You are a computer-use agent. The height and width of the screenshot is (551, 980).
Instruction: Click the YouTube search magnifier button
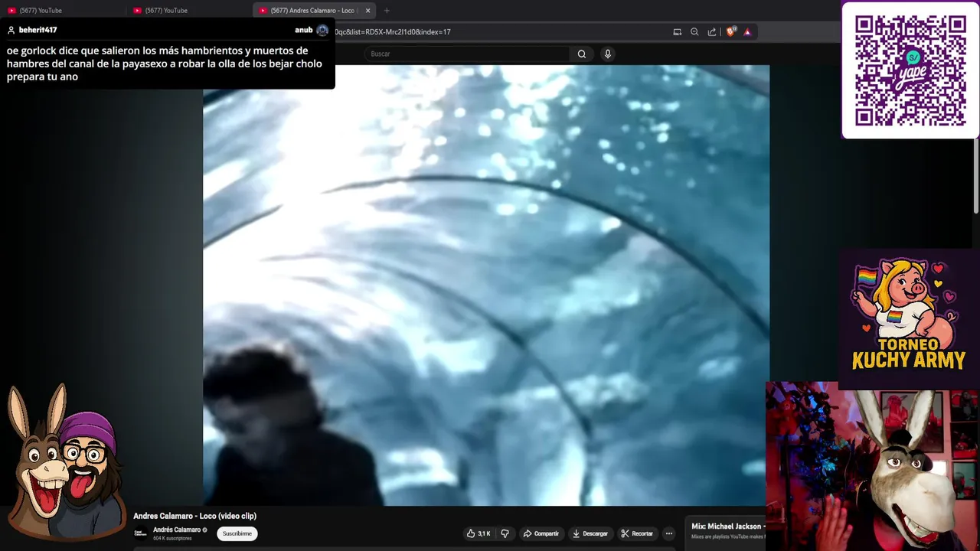pos(582,54)
